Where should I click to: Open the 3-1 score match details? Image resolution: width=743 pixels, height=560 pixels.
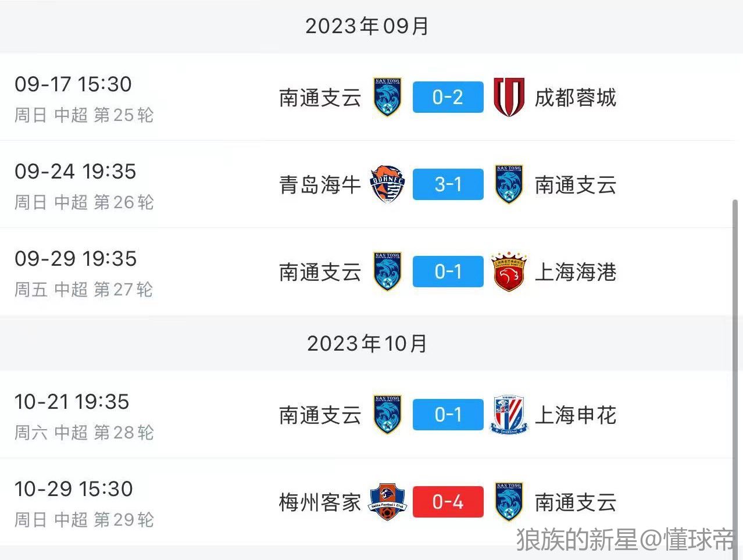(448, 184)
